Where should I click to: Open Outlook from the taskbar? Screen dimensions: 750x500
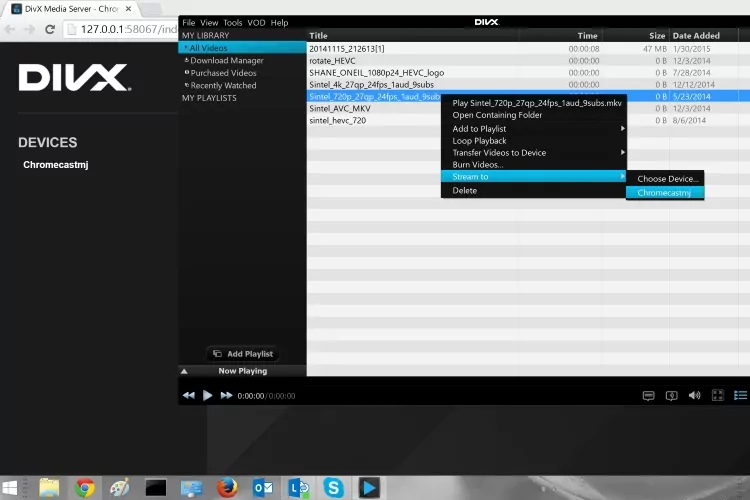[263, 488]
